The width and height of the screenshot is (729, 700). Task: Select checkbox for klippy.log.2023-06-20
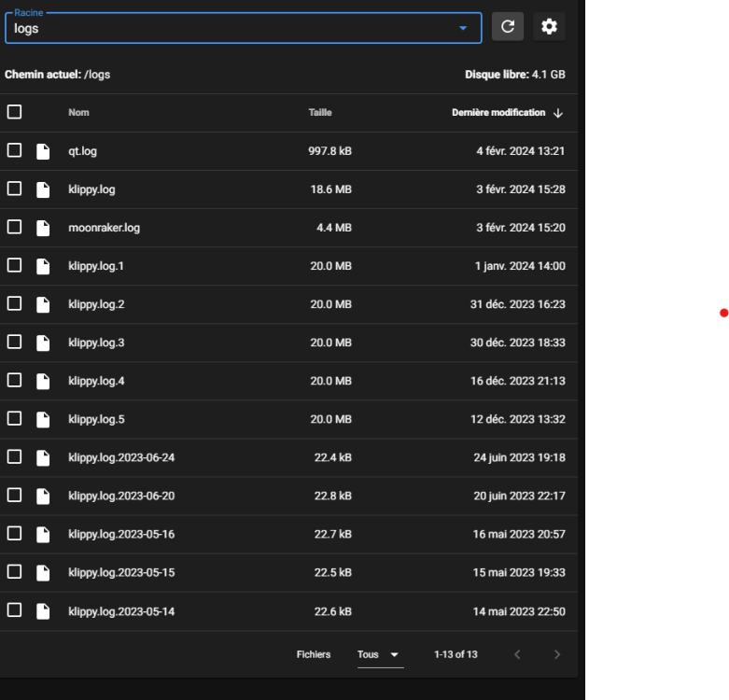[14, 496]
